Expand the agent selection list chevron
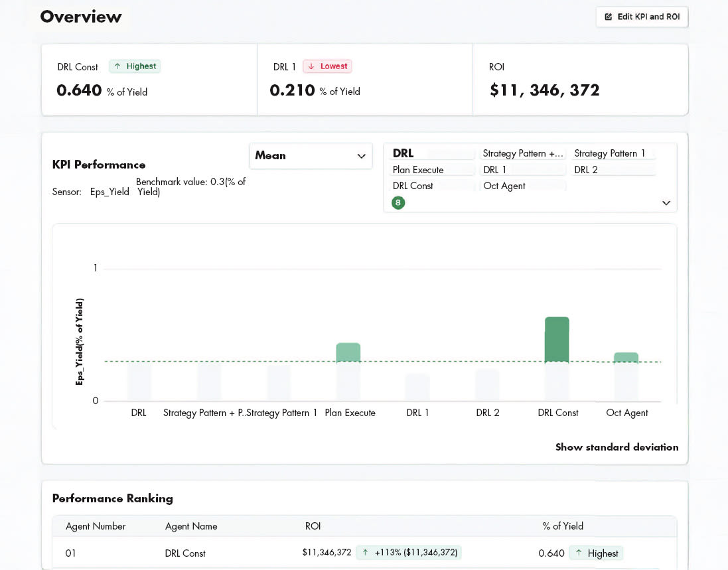Viewport: 728px width, 570px height. tap(666, 203)
